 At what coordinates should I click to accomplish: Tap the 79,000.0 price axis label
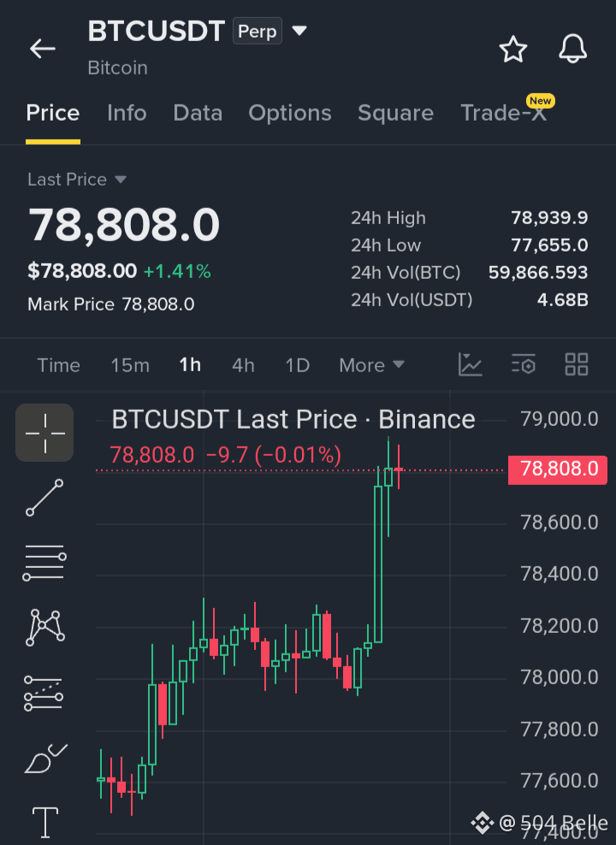(559, 419)
